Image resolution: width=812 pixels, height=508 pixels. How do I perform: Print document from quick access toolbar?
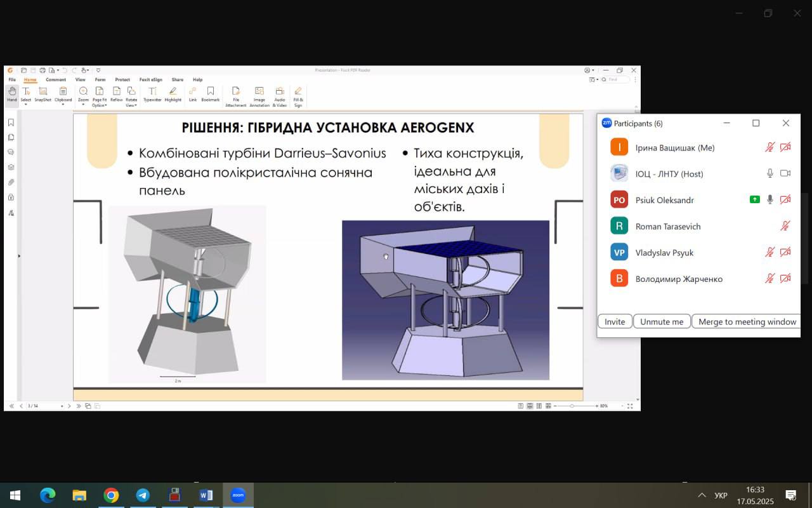(43, 70)
